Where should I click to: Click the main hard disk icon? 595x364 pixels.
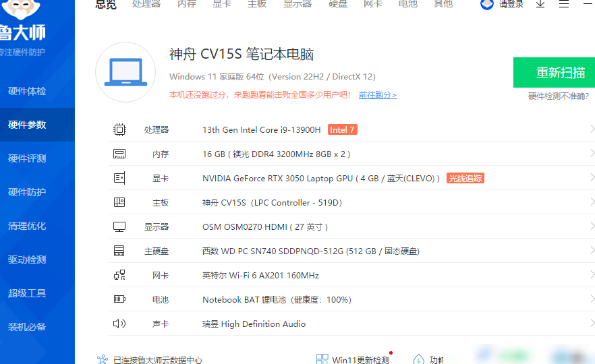pos(119,251)
